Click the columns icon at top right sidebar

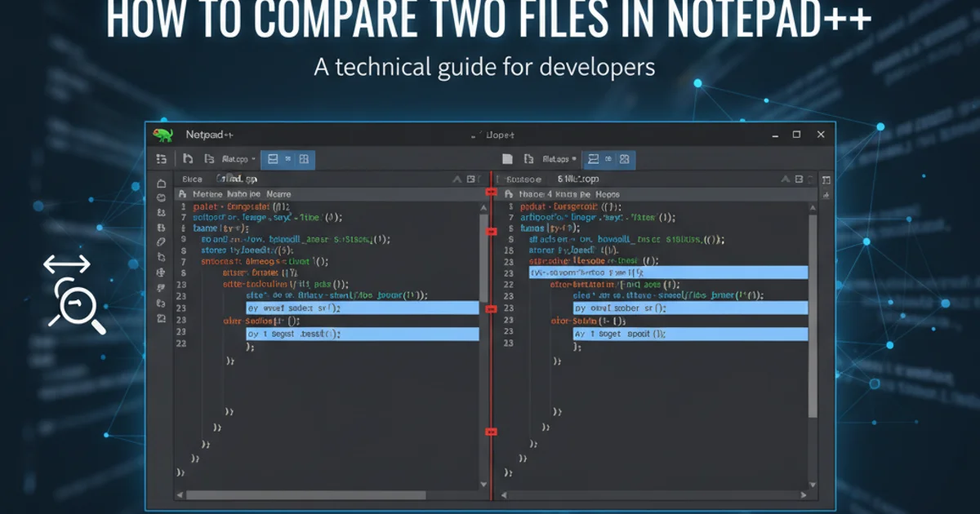tap(825, 179)
